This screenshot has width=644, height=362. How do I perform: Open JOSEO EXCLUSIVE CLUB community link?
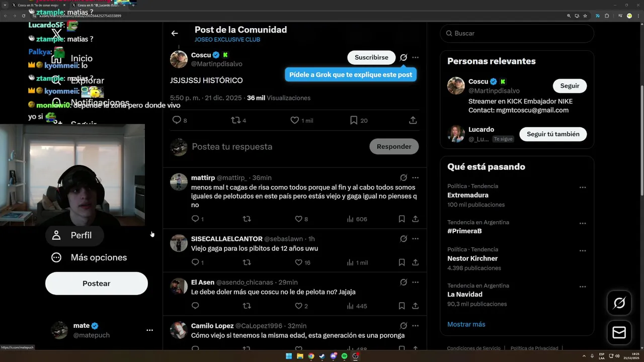tap(227, 40)
